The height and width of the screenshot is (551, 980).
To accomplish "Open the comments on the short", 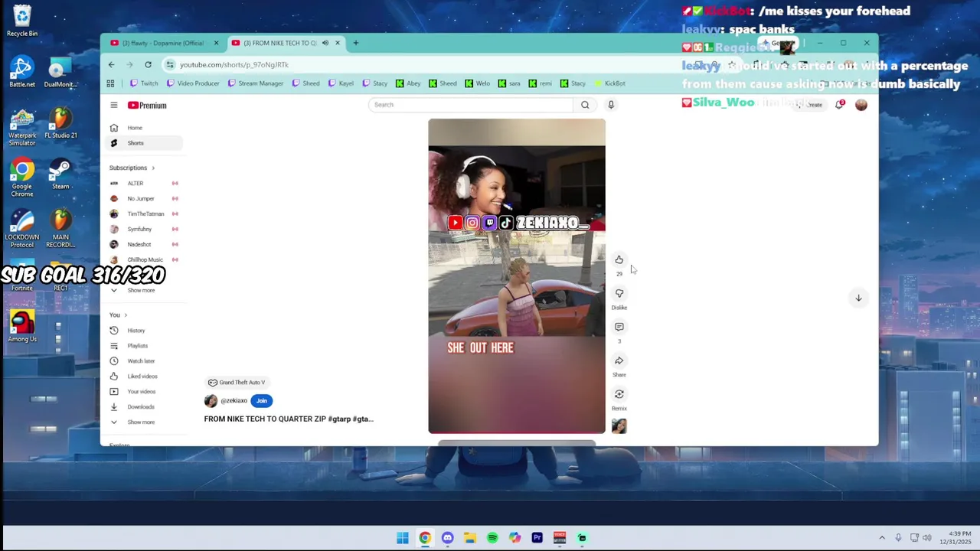I will coord(619,327).
